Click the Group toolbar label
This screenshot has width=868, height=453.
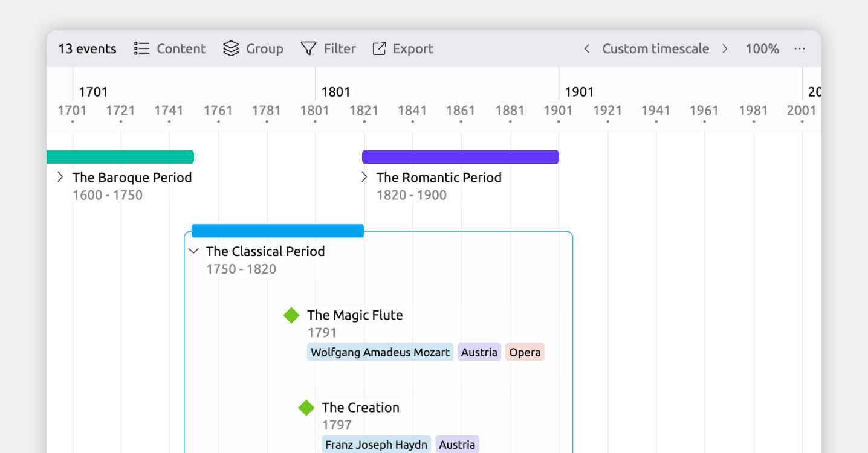265,49
